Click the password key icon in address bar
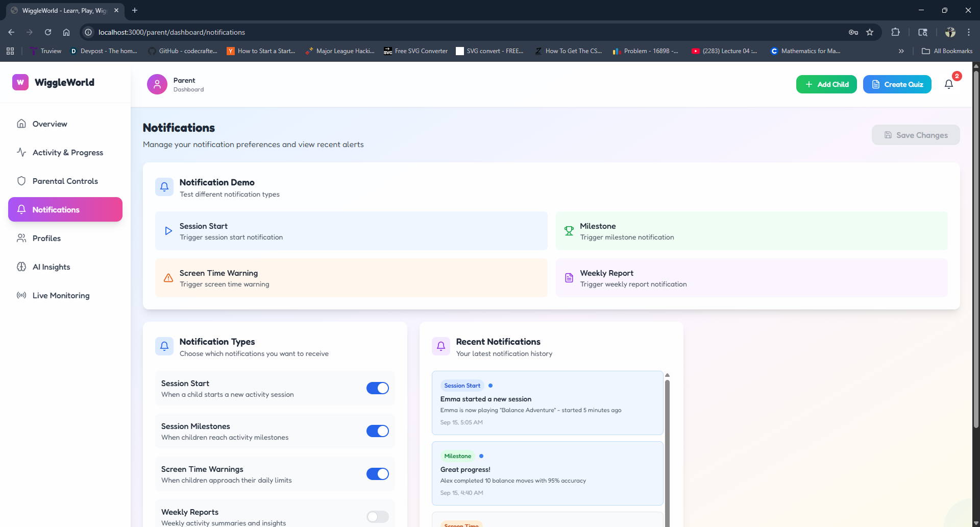 tap(853, 32)
